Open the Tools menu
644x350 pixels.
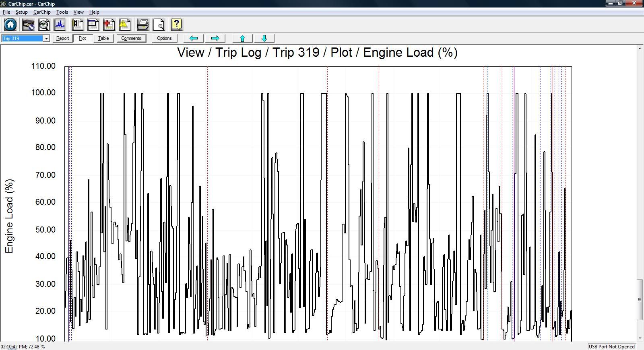click(x=62, y=12)
